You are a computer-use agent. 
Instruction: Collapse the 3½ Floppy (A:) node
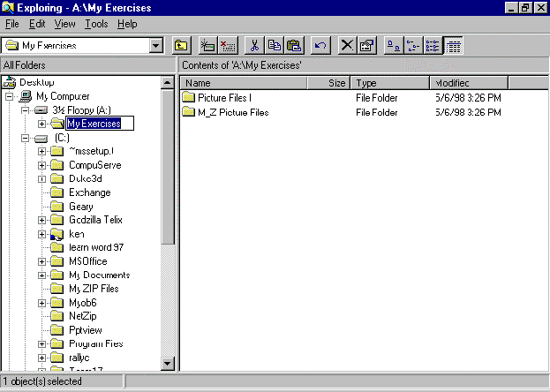point(28,110)
